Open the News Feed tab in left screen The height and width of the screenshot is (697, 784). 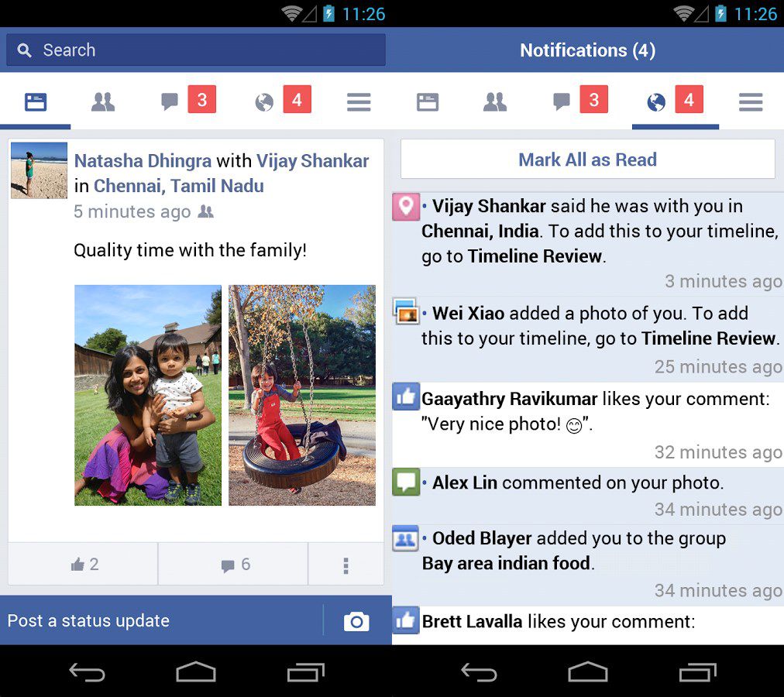point(36,102)
